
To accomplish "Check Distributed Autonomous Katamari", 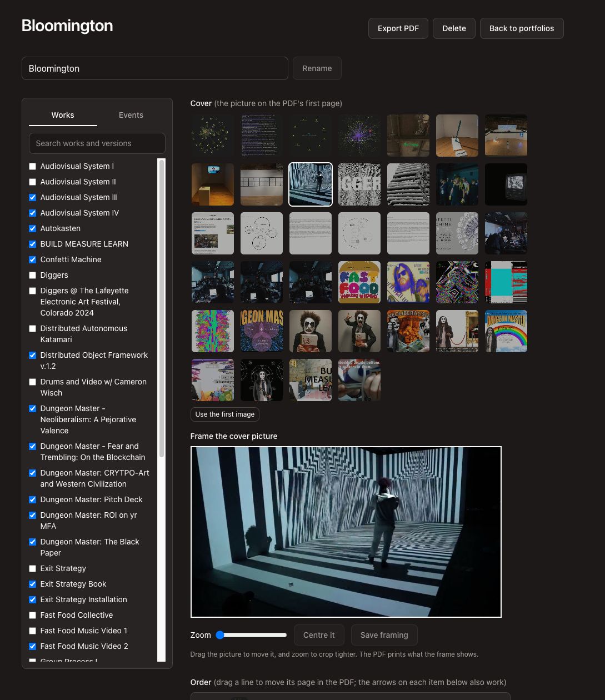I will [x=32, y=328].
